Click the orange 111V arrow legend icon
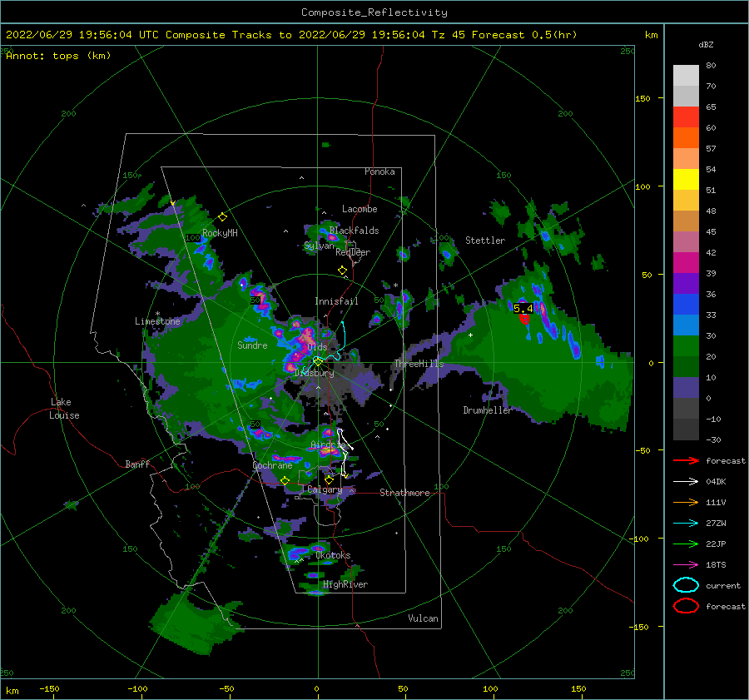 click(686, 502)
